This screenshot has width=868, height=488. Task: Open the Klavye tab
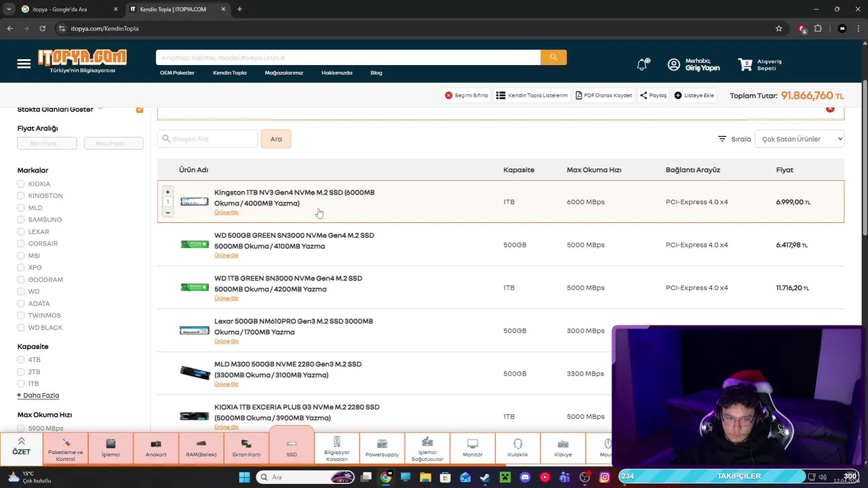tap(563, 449)
